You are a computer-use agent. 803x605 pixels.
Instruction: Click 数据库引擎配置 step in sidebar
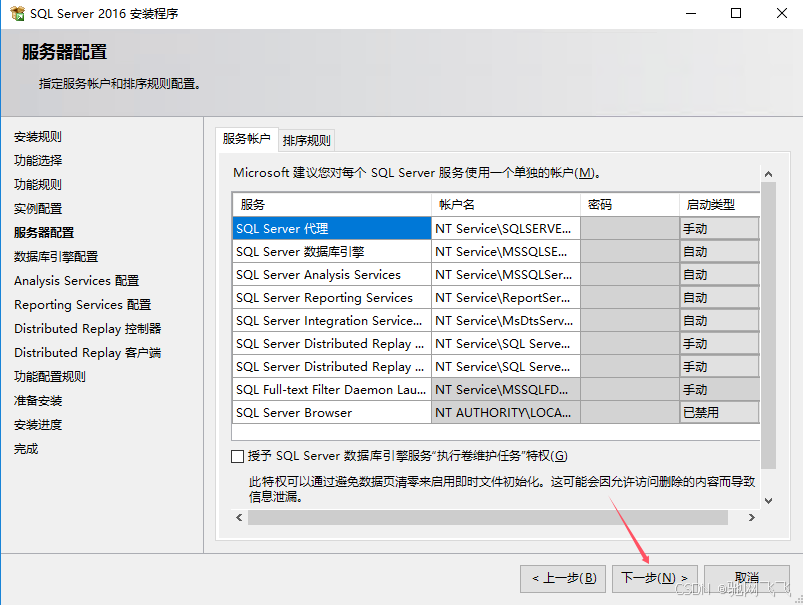pyautogui.click(x=56, y=257)
